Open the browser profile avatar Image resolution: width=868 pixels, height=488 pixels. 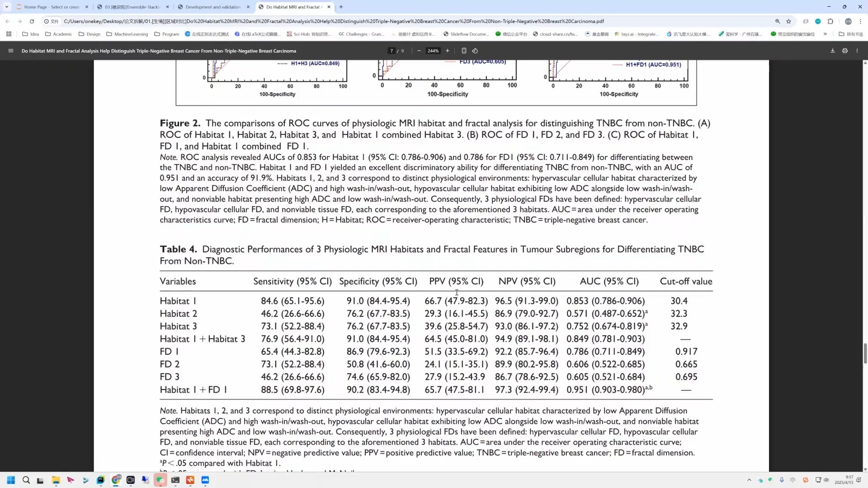(848, 21)
